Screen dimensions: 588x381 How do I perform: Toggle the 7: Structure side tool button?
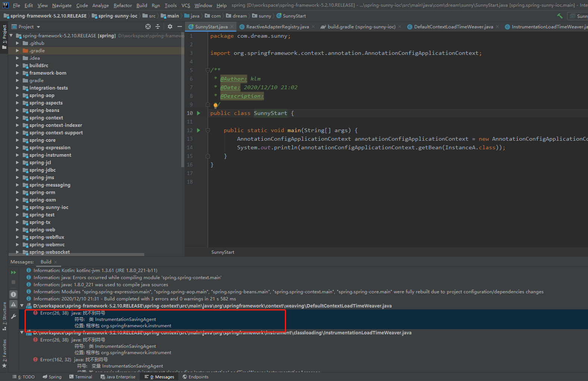coord(4,316)
